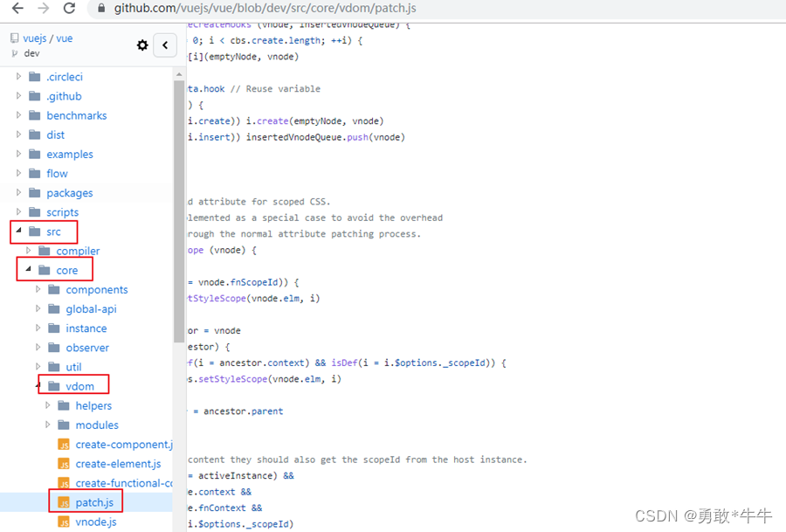Click folder icon beside benchmarks
Screen dimensions: 786x532
[x=35, y=115]
